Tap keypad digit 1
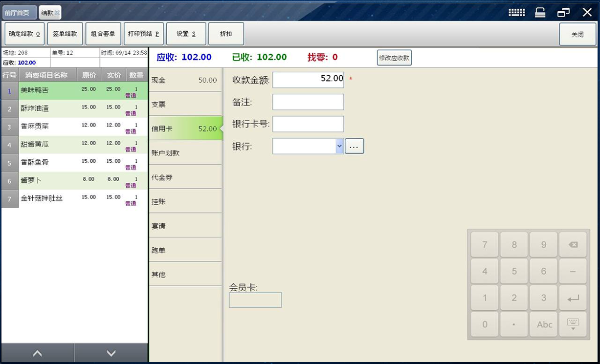 (485, 298)
